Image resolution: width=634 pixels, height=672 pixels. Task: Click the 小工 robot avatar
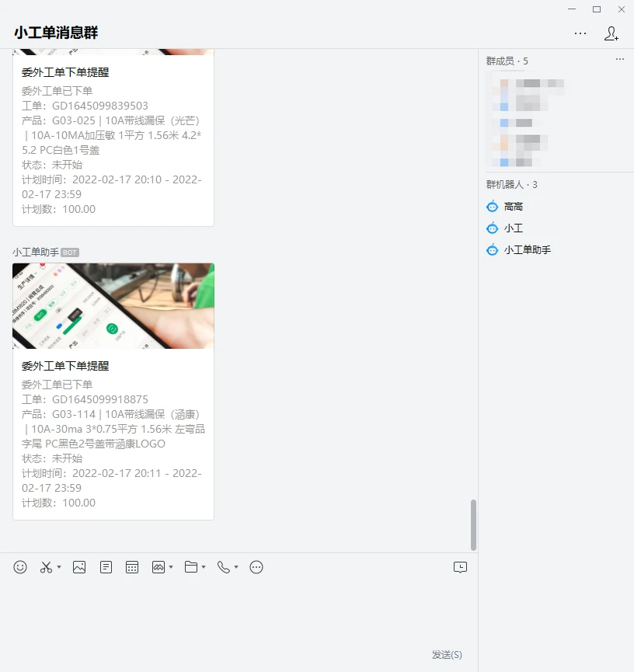(x=492, y=228)
